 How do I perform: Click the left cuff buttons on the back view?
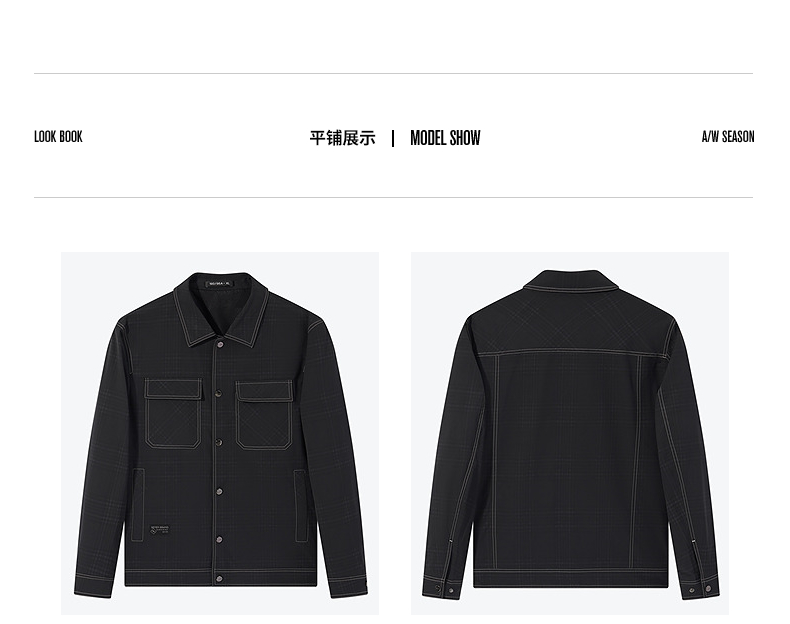click(x=444, y=589)
